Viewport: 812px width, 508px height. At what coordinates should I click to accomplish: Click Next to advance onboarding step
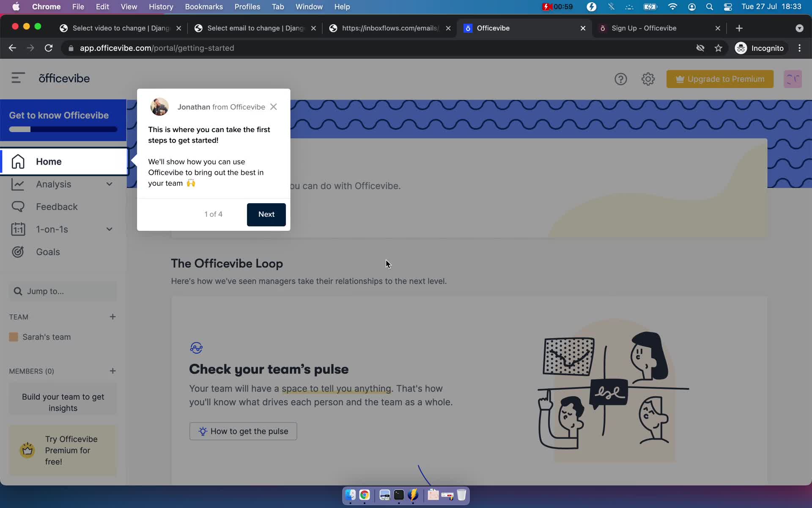266,214
